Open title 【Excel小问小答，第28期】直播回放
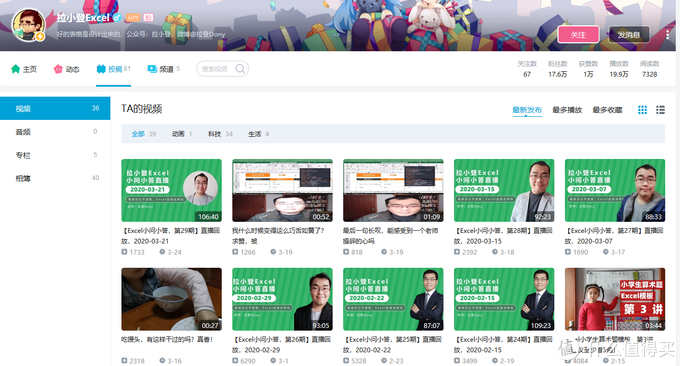This screenshot has width=680, height=366. pyautogui.click(x=503, y=236)
